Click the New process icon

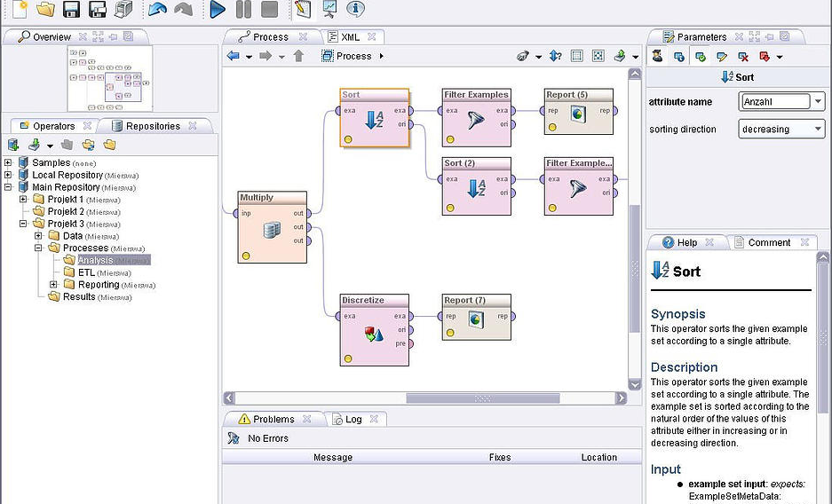pyautogui.click(x=20, y=8)
